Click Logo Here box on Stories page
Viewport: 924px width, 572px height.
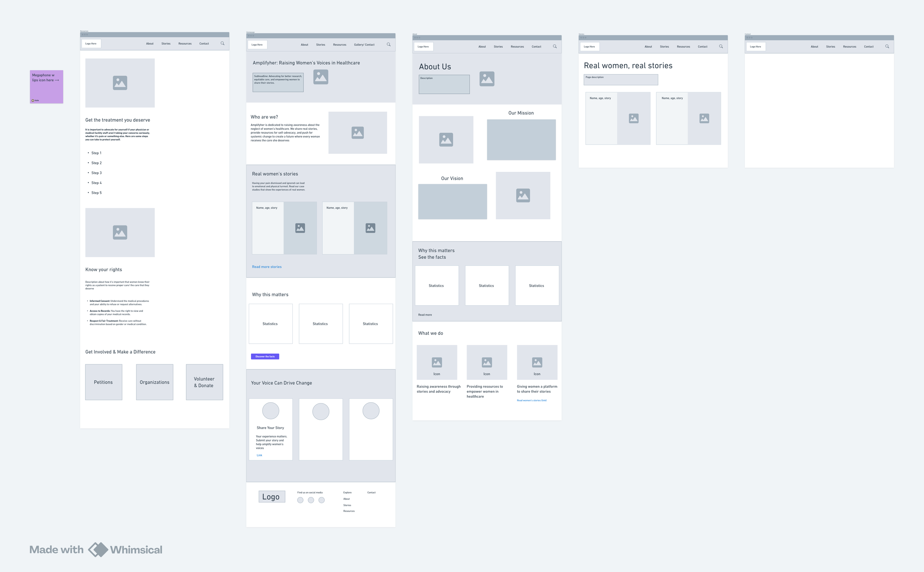589,47
